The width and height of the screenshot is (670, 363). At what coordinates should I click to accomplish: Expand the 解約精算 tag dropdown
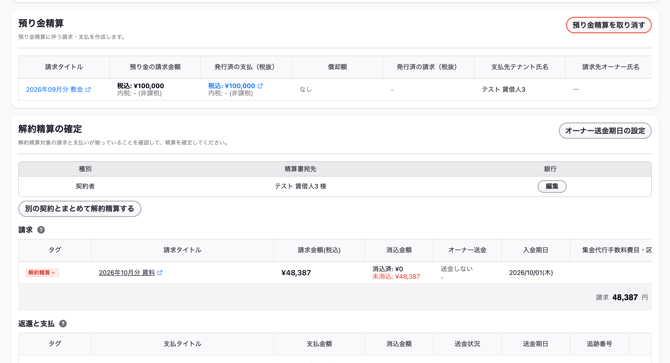(x=42, y=272)
